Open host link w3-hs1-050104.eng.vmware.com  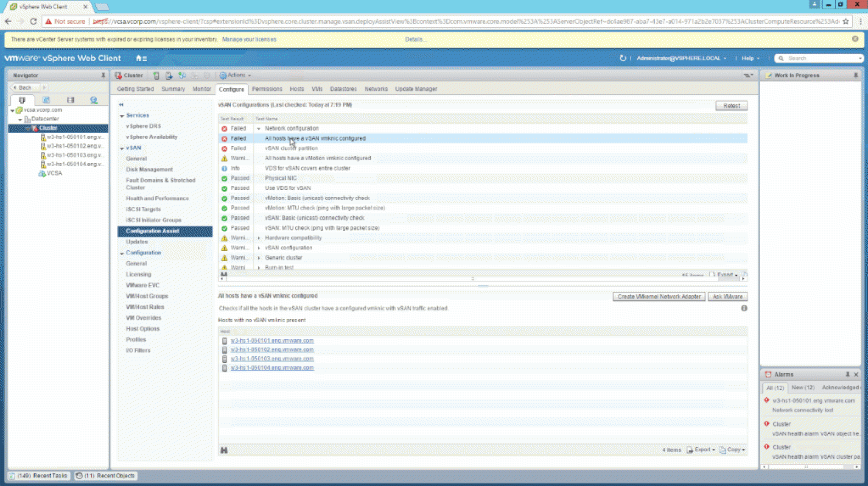point(272,368)
